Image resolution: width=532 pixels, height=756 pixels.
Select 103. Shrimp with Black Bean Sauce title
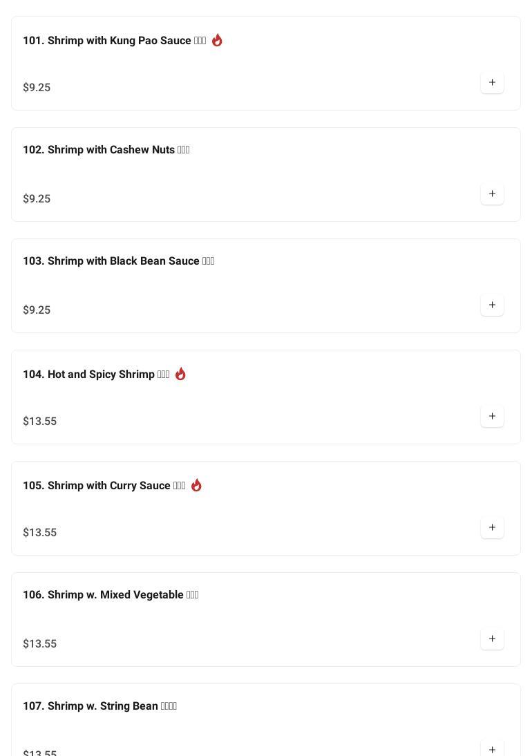click(x=118, y=261)
